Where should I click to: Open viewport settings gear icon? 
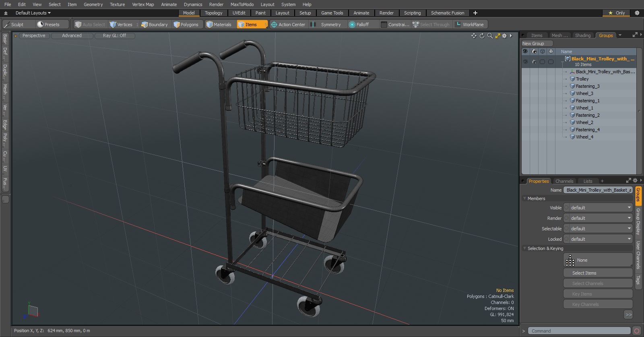504,36
